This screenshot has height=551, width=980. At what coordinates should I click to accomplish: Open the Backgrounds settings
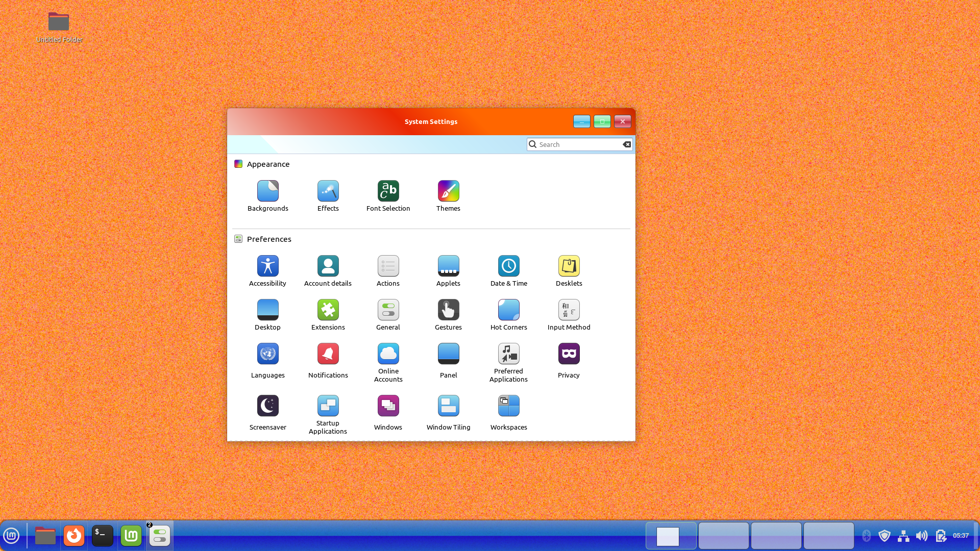tap(267, 196)
